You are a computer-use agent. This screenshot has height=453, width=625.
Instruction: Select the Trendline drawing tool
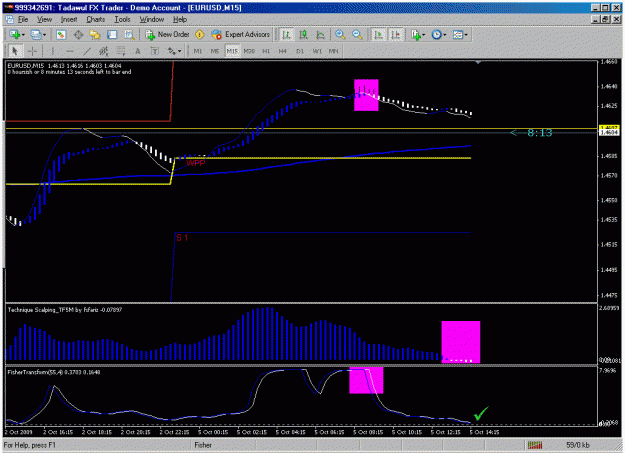[x=86, y=51]
